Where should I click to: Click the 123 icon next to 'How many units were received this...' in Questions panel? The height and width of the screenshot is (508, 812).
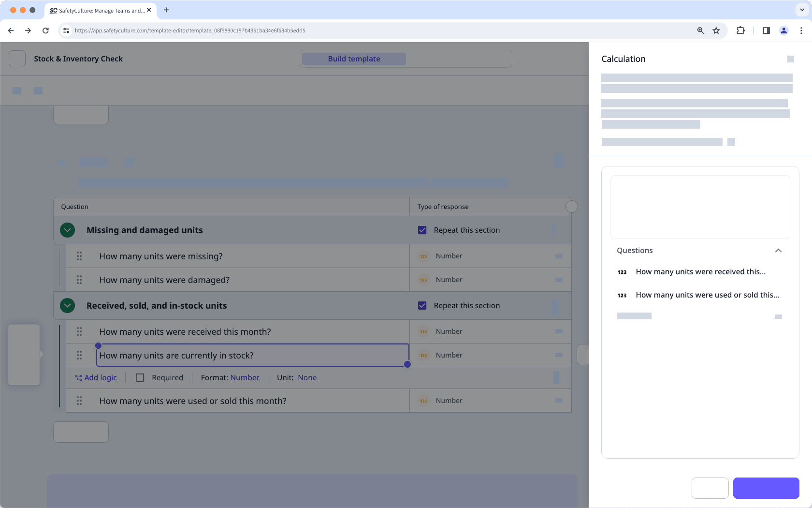(622, 272)
